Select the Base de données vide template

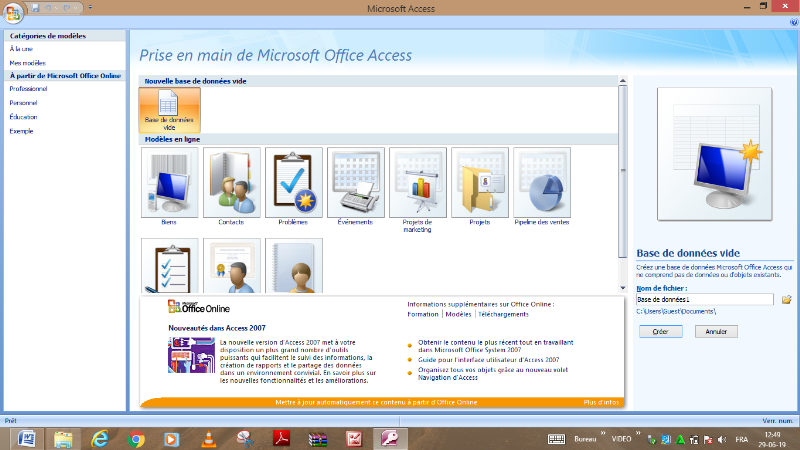point(169,110)
